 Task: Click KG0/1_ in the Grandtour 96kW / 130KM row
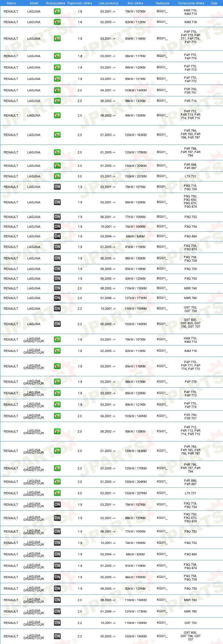pyautogui.click(x=162, y=577)
